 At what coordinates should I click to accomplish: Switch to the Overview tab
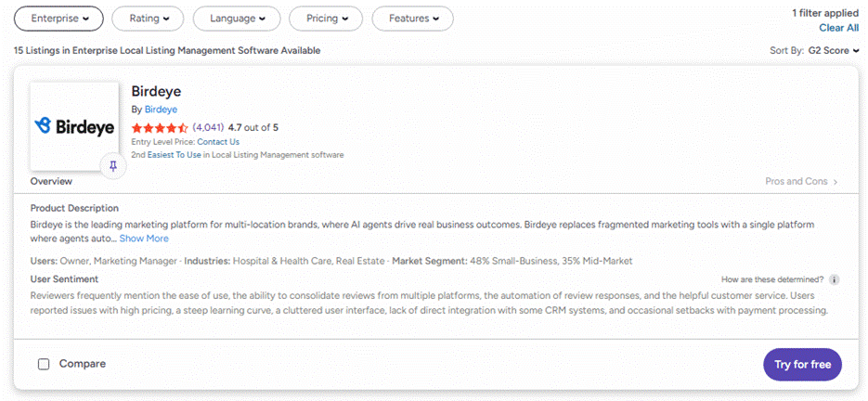51,181
